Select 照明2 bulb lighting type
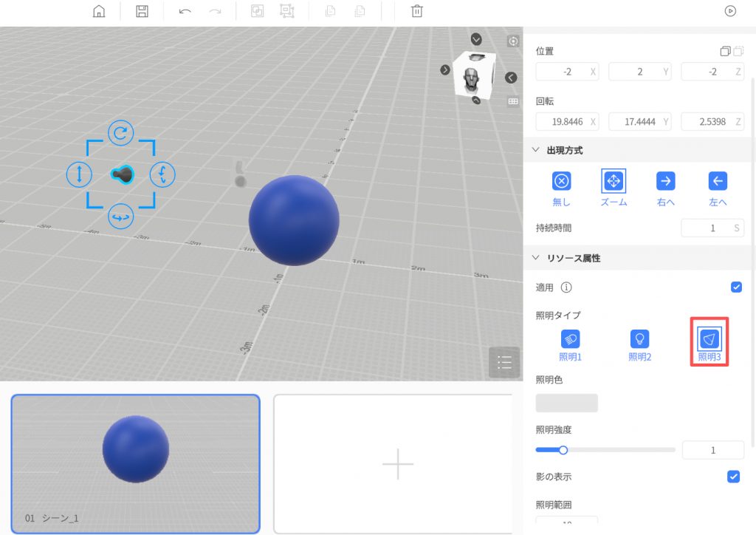Viewport: 756px width, 535px height. coord(639,339)
